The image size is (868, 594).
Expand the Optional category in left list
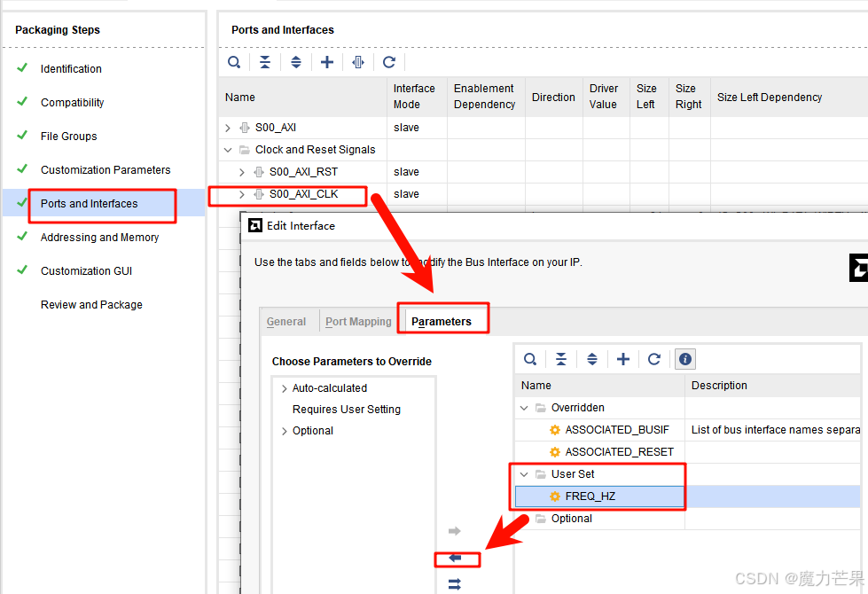click(284, 431)
